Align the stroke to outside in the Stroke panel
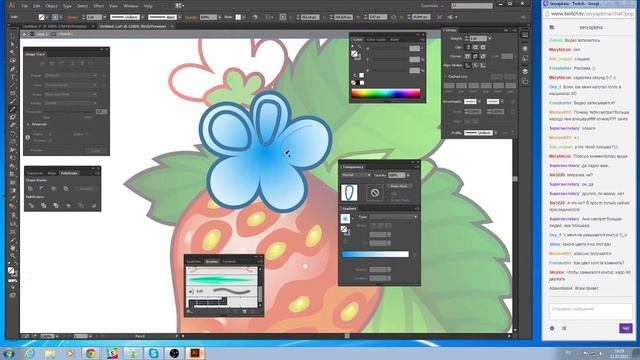The image size is (640, 360). coord(483,65)
